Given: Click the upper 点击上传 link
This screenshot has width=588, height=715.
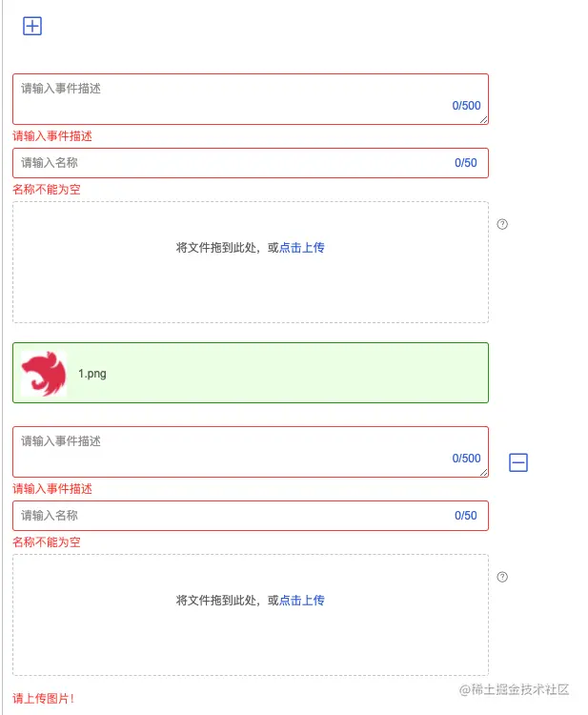Looking at the screenshot, I should (302, 248).
